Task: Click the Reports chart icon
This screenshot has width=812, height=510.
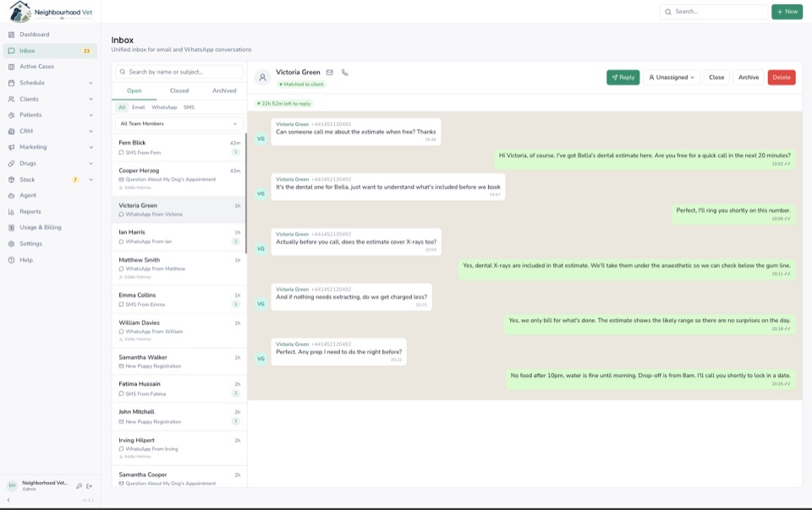Action: [11, 211]
